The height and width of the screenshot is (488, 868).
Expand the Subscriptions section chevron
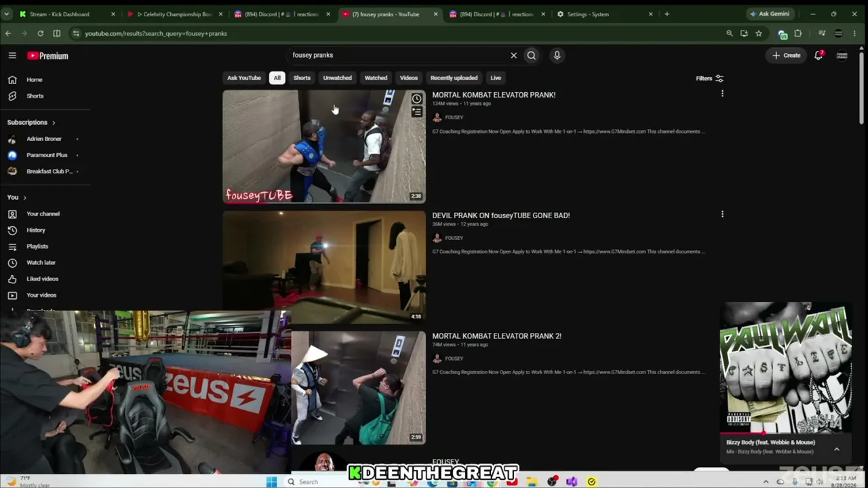[x=54, y=123]
